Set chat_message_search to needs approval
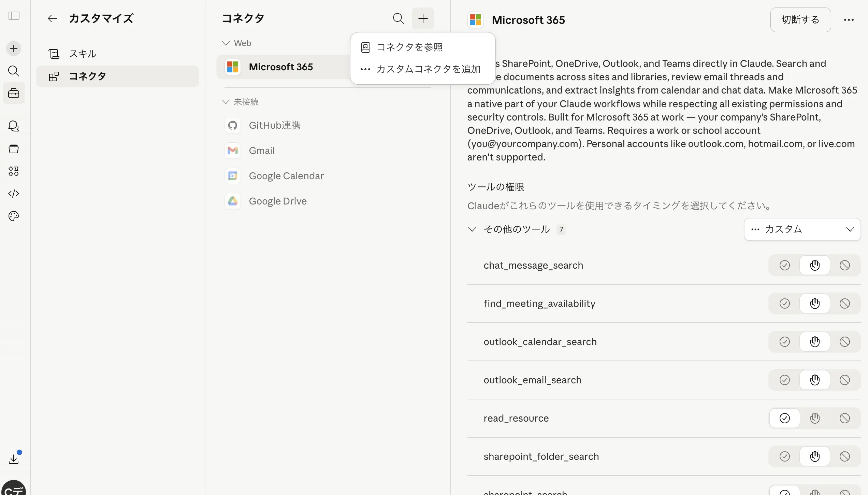Viewport: 868px width, 495px height. (x=815, y=265)
